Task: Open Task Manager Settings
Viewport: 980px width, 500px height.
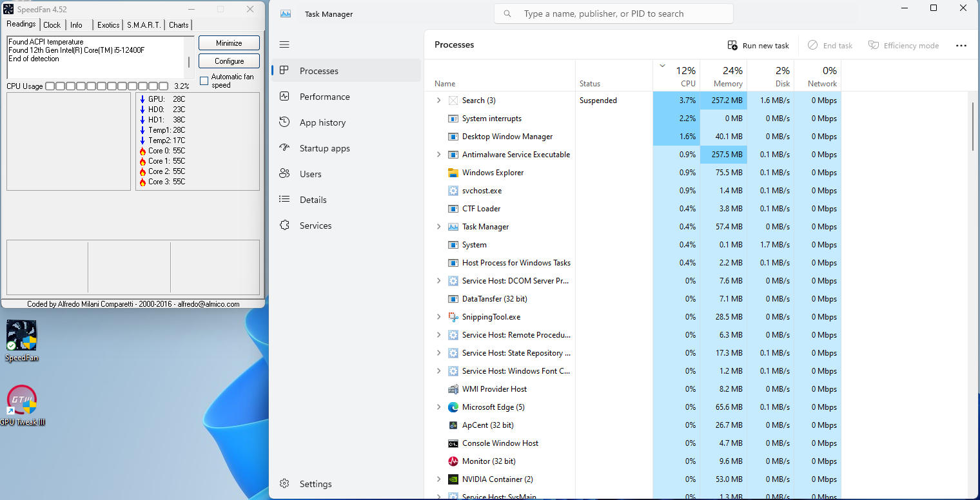Action: 346,484
